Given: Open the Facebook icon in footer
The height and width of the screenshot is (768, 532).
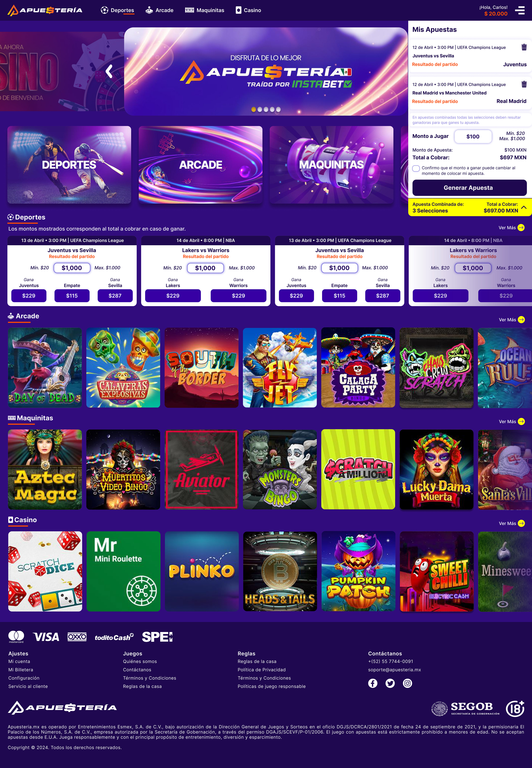Looking at the screenshot, I should click(373, 683).
